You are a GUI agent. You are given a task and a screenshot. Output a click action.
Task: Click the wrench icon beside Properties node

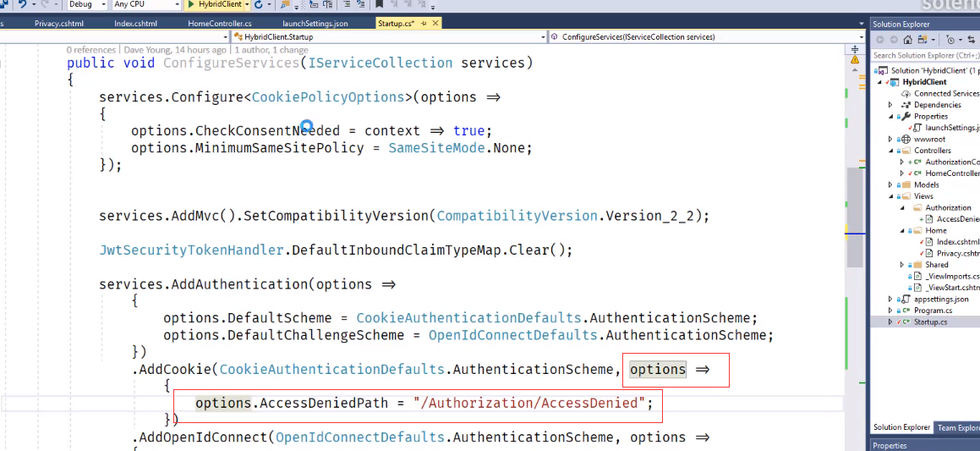907,117
